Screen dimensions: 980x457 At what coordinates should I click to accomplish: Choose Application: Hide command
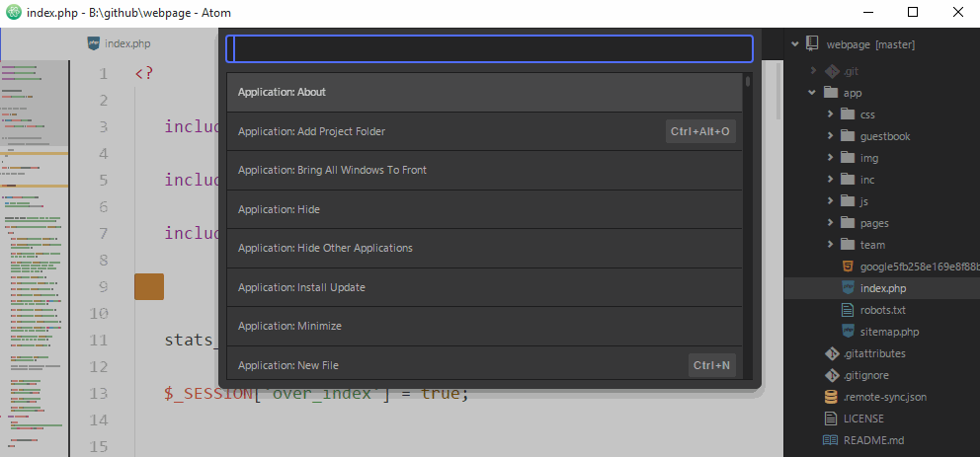click(x=484, y=210)
